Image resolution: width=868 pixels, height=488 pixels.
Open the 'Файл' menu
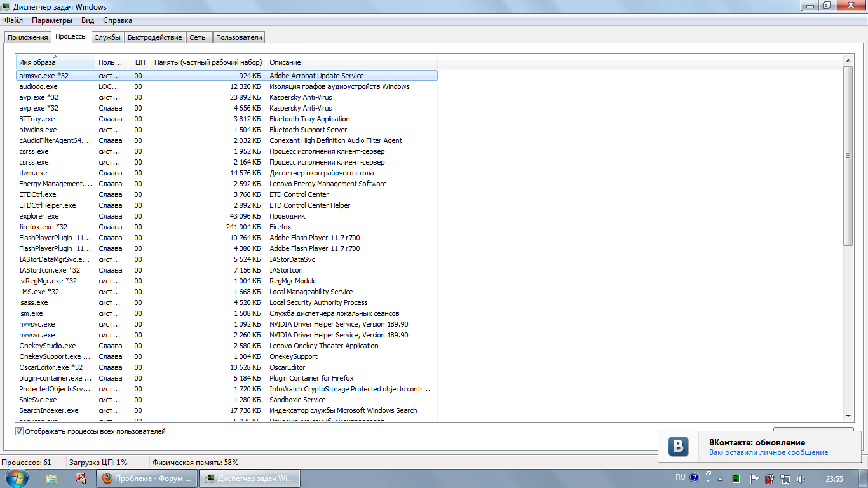pyautogui.click(x=13, y=20)
